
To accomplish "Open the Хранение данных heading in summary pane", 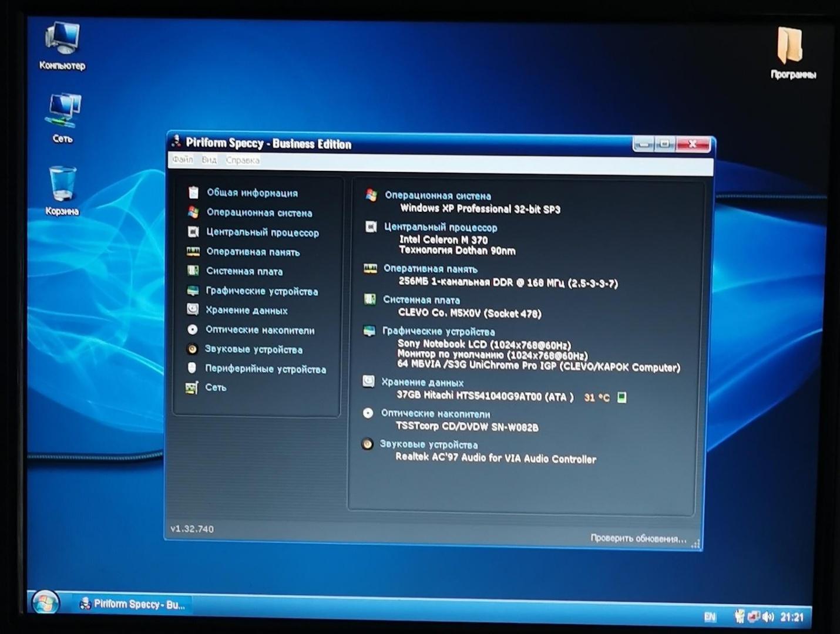I will click(x=422, y=382).
